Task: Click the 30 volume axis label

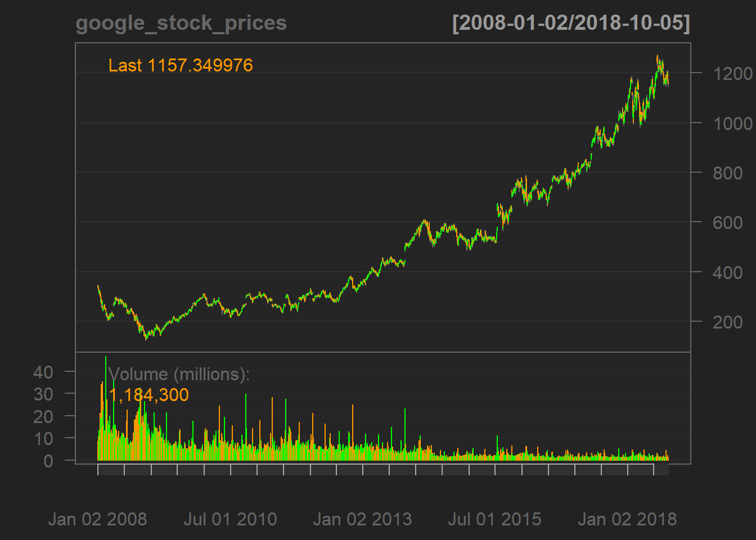Action: [x=43, y=394]
